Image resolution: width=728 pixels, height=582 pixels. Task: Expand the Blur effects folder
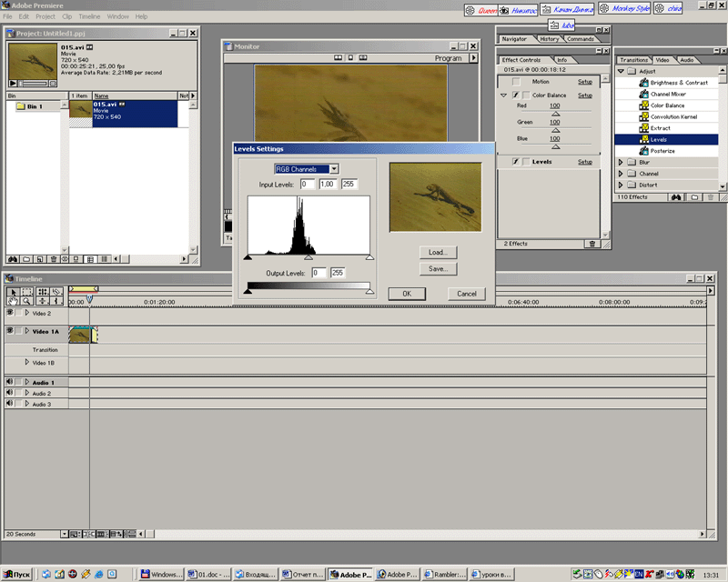(621, 163)
